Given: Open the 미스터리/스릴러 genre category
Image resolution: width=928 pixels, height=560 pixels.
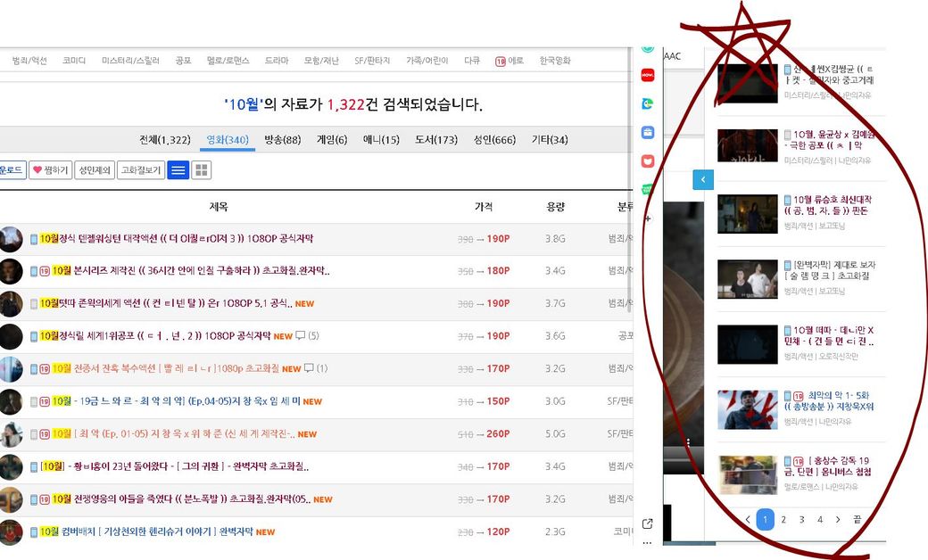Looking at the screenshot, I should (x=130, y=61).
